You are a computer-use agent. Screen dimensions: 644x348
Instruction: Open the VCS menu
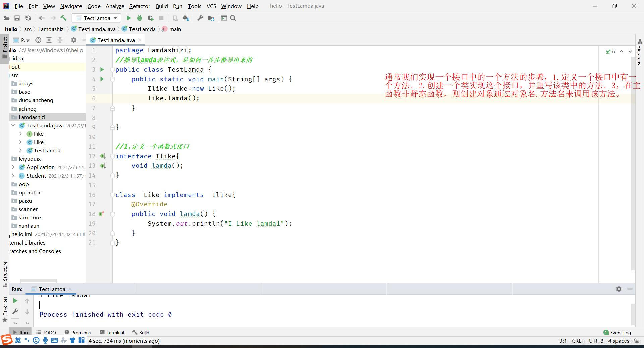[211, 6]
